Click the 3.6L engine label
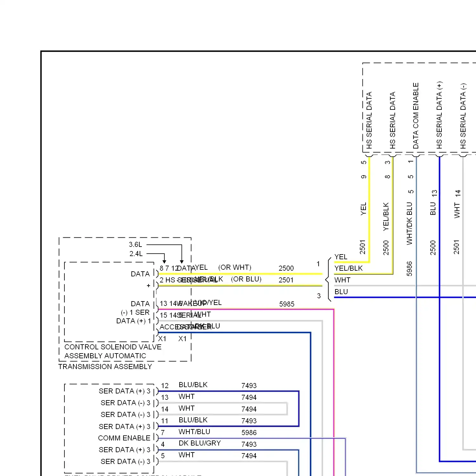Screen dimensions: 476x476 click(136, 245)
